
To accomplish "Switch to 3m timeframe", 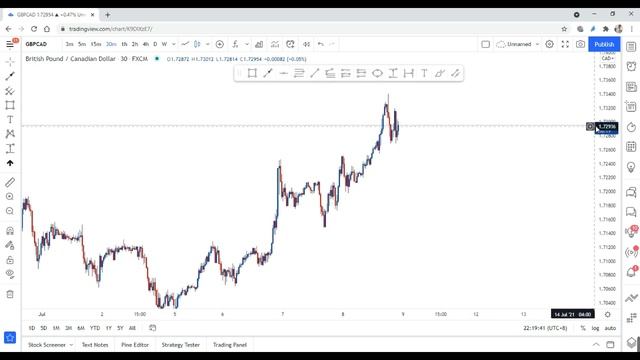I will (x=69, y=44).
